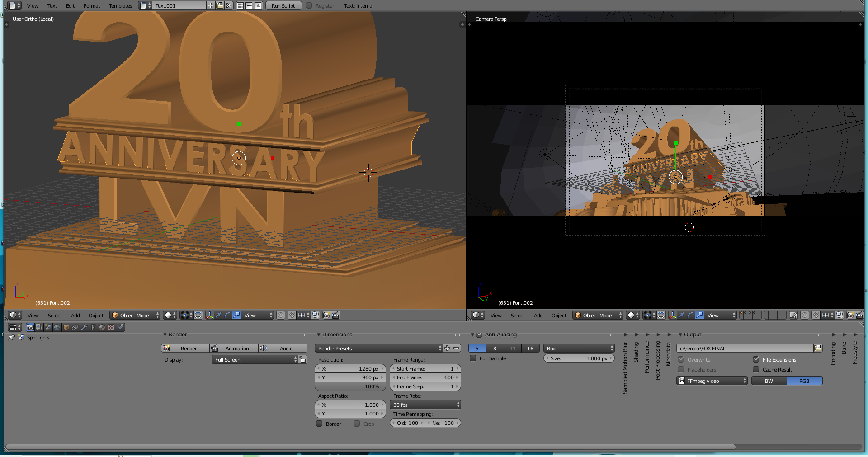Collapse the Dimensions panel
The height and width of the screenshot is (457, 868).
(319, 335)
